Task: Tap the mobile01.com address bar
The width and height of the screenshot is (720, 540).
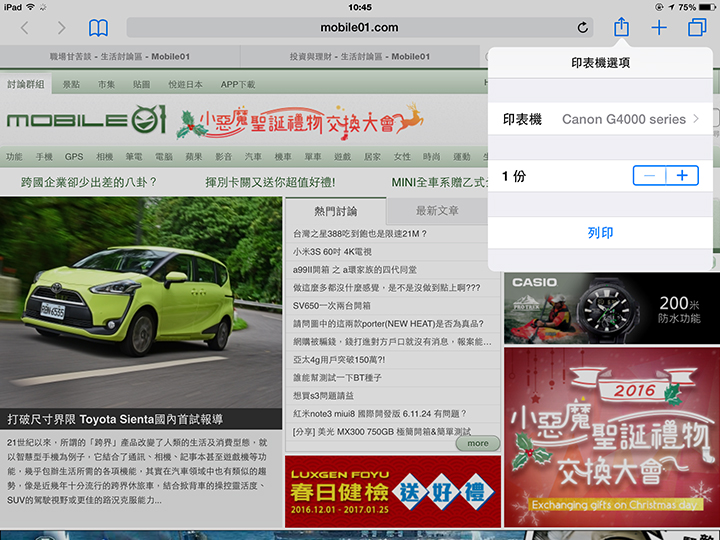Action: pyautogui.click(x=360, y=28)
